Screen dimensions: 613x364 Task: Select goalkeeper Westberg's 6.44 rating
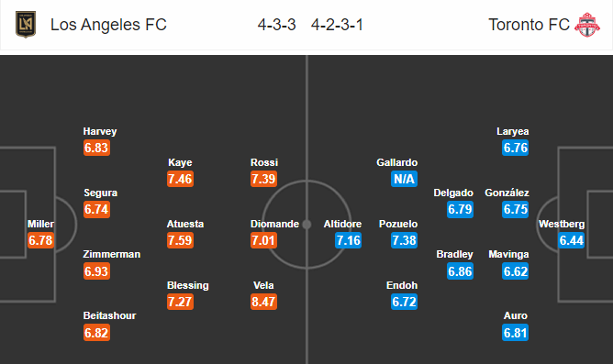coord(571,240)
